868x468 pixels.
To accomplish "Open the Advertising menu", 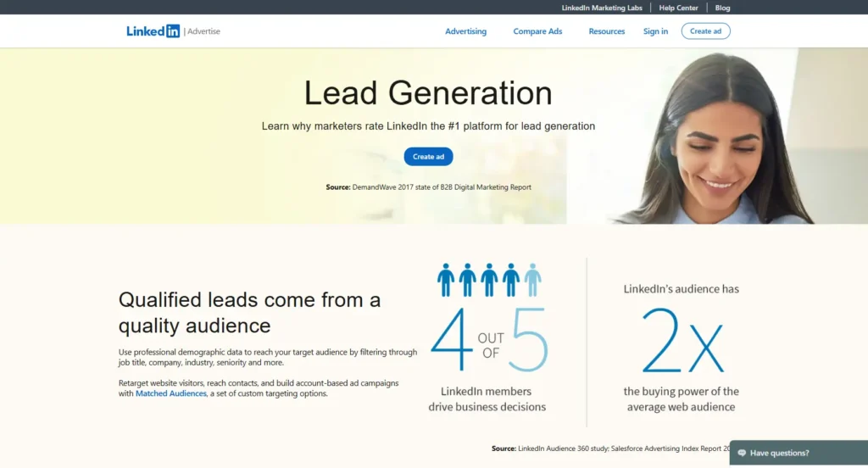I will pos(465,31).
